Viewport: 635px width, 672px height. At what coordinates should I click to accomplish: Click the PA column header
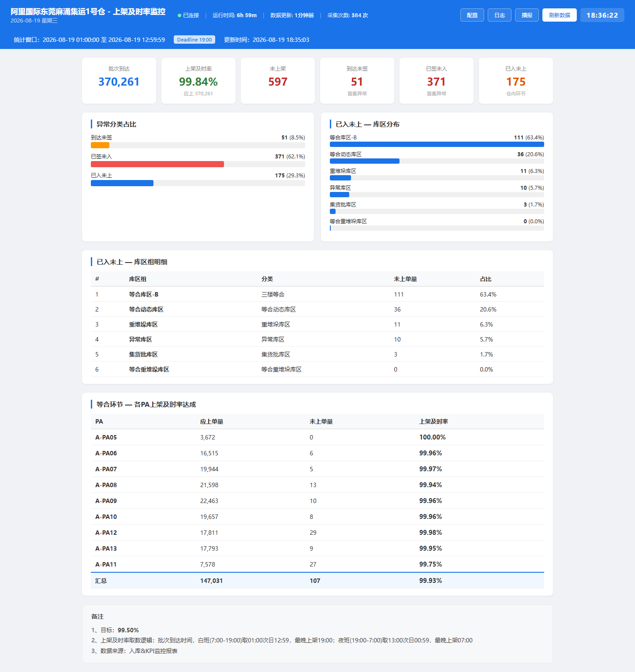(99, 421)
